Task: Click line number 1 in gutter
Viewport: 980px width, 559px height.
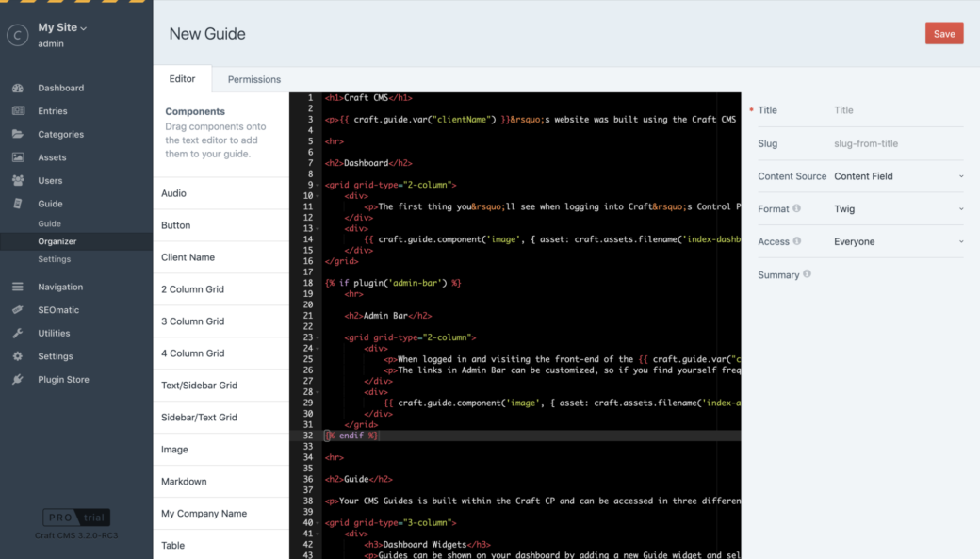Action: click(310, 97)
